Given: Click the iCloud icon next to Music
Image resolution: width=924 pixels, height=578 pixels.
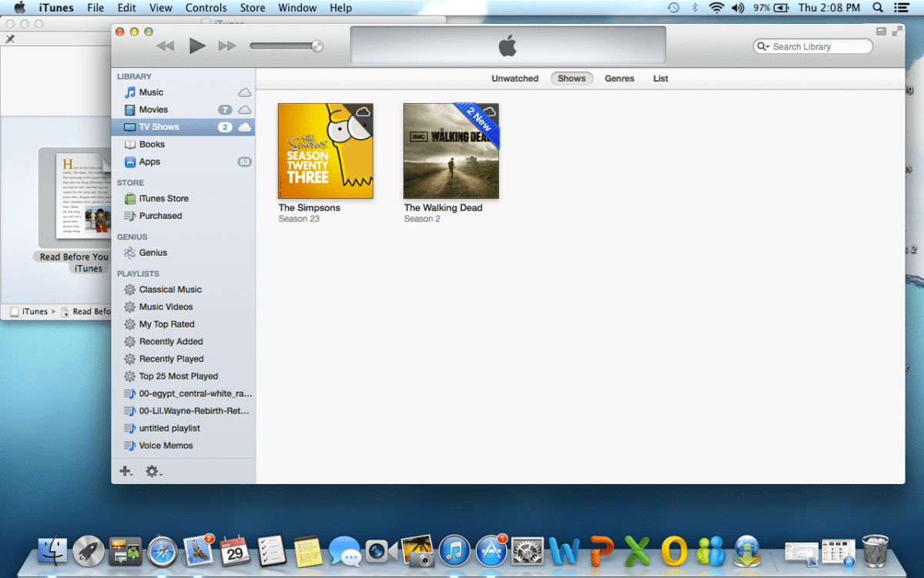Looking at the screenshot, I should [x=244, y=92].
